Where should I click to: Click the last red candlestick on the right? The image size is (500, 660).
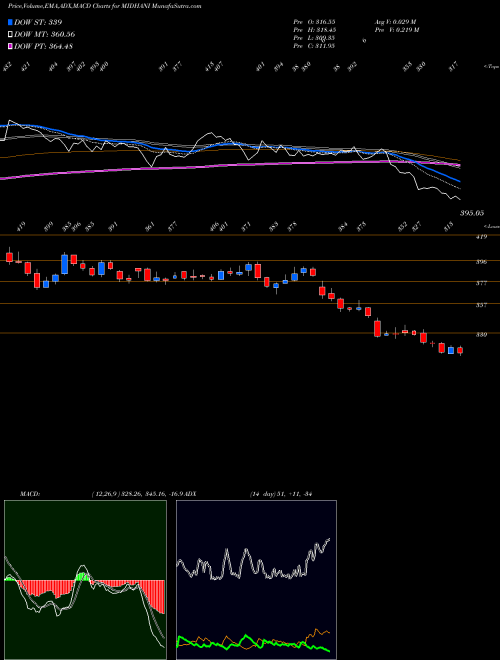460,350
